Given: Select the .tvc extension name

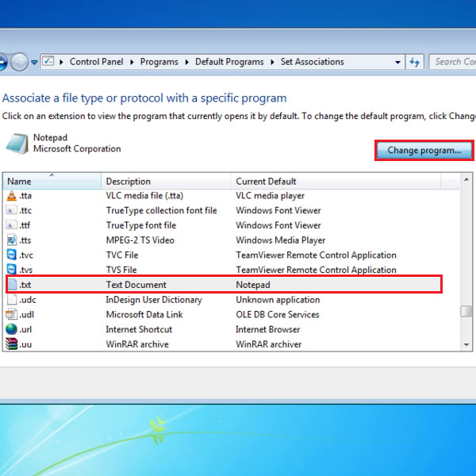Looking at the screenshot, I should pyautogui.click(x=26, y=255).
